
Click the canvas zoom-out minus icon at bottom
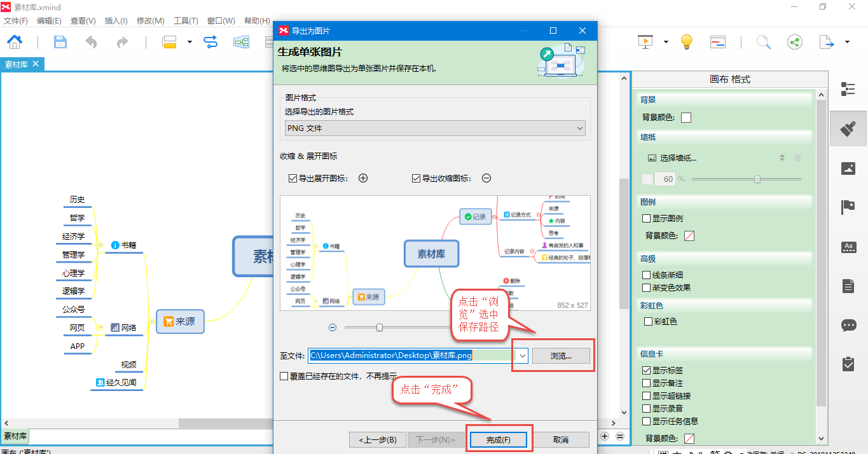619,436
